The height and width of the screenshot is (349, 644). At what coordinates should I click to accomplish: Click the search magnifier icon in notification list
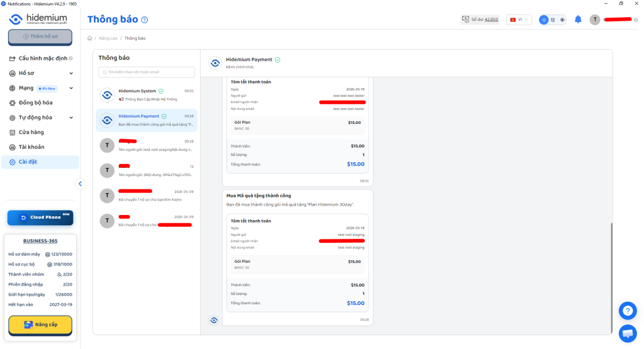click(x=104, y=72)
